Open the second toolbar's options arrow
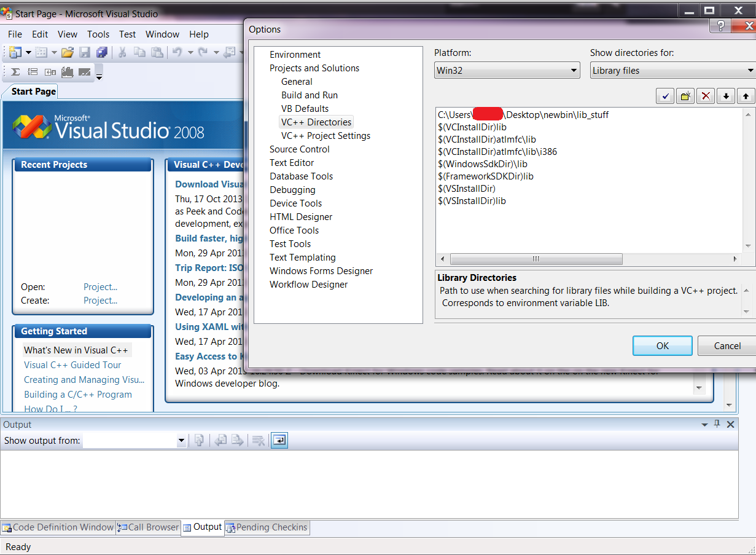756x555 pixels. [x=99, y=76]
